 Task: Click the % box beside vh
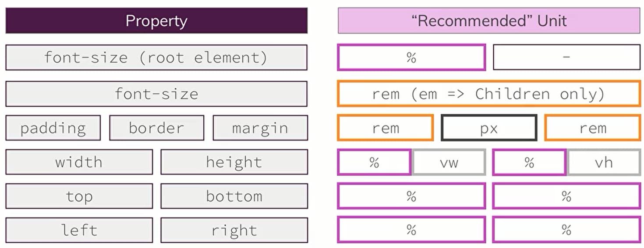529,163
